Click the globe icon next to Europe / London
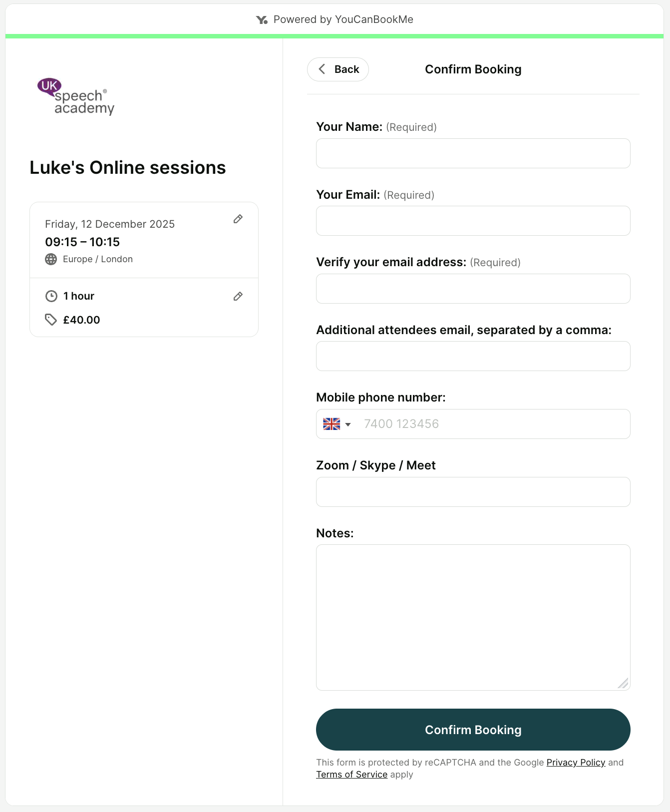670x812 pixels. pyautogui.click(x=51, y=259)
